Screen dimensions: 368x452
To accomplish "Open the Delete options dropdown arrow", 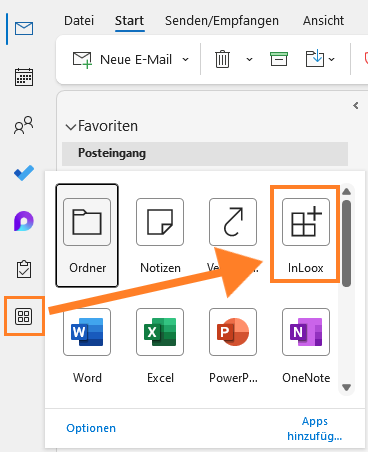I will pyautogui.click(x=249, y=60).
